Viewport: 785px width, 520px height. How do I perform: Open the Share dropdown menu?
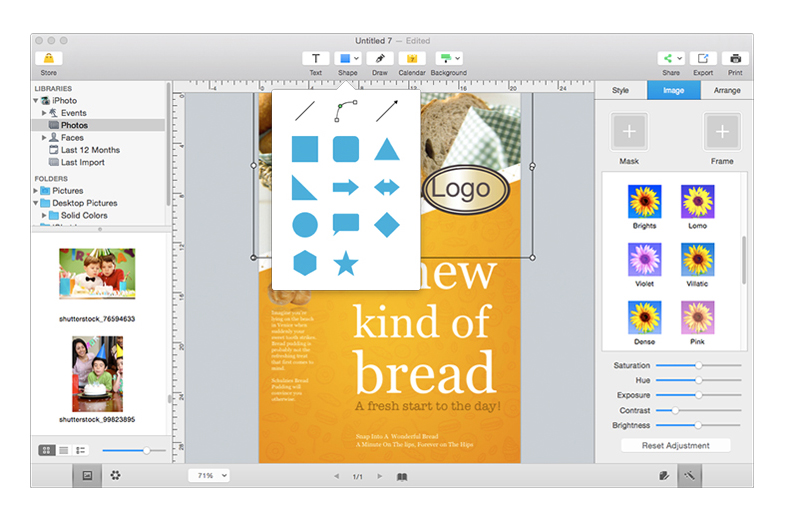click(670, 59)
